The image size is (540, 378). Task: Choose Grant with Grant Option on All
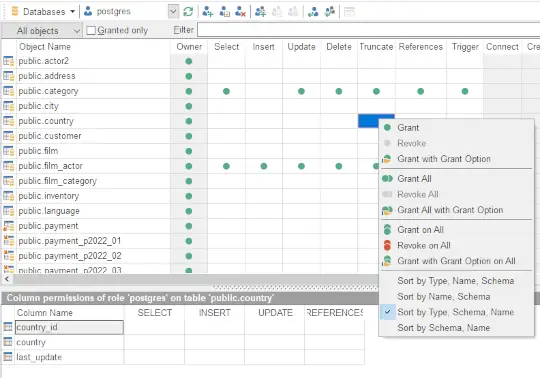[x=456, y=261]
